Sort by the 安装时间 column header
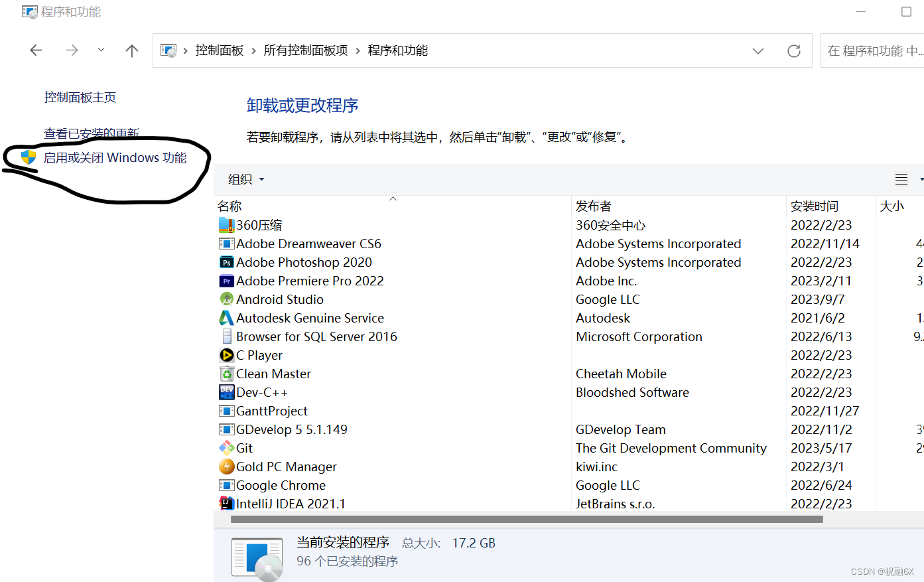The height and width of the screenshot is (582, 924). point(815,206)
